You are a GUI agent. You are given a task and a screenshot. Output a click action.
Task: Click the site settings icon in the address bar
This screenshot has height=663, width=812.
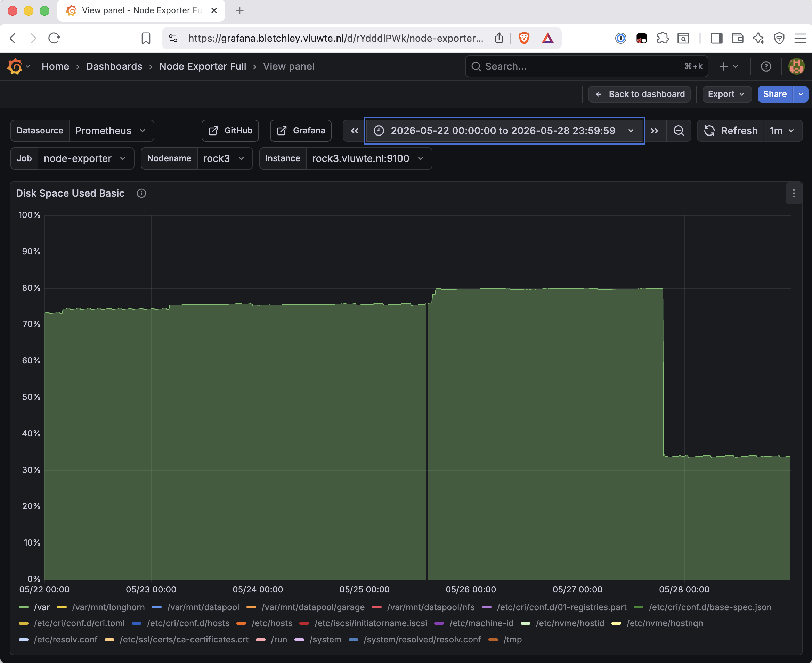pyautogui.click(x=173, y=38)
